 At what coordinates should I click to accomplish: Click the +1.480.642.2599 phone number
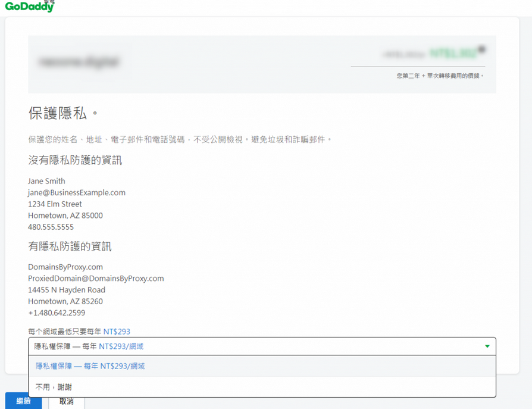click(x=57, y=313)
